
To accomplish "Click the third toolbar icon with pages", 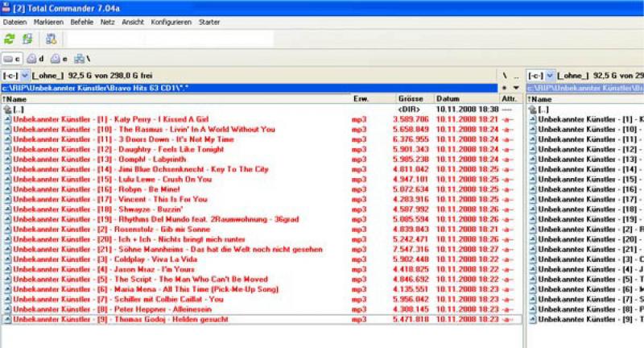I will [51, 39].
